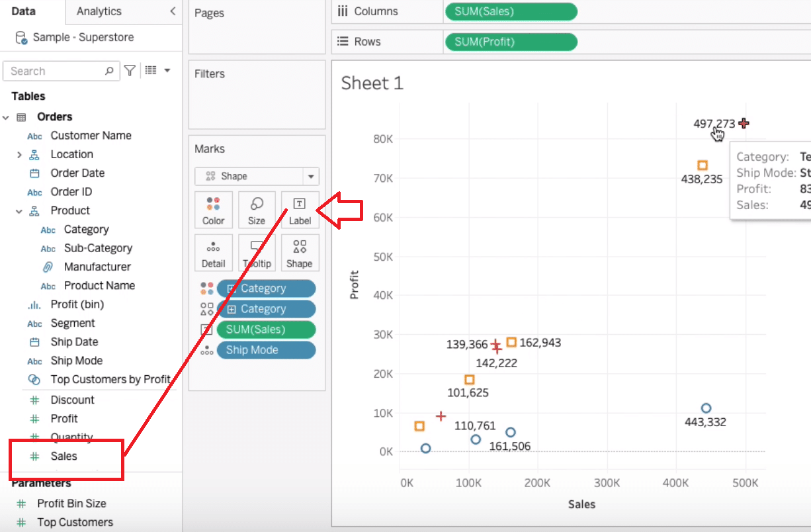This screenshot has height=532, width=811.
Task: Open the Label marks card
Action: coord(300,210)
